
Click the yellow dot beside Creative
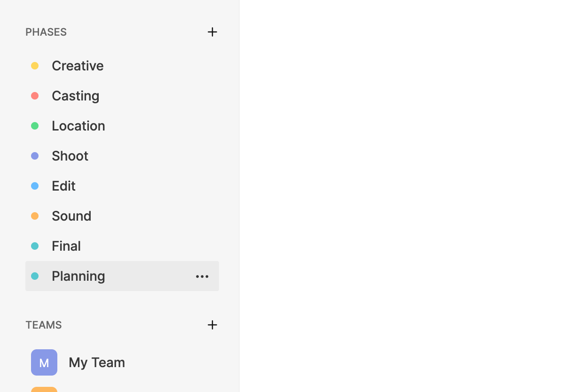click(x=35, y=66)
